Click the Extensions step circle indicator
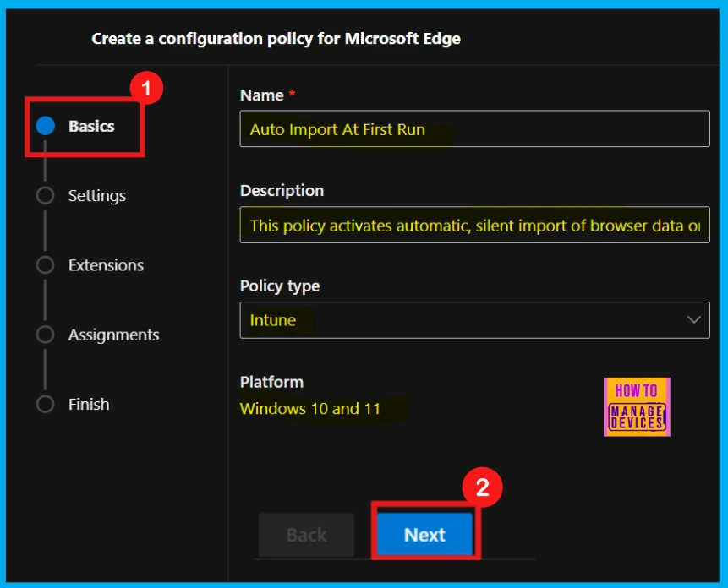 coord(46,264)
